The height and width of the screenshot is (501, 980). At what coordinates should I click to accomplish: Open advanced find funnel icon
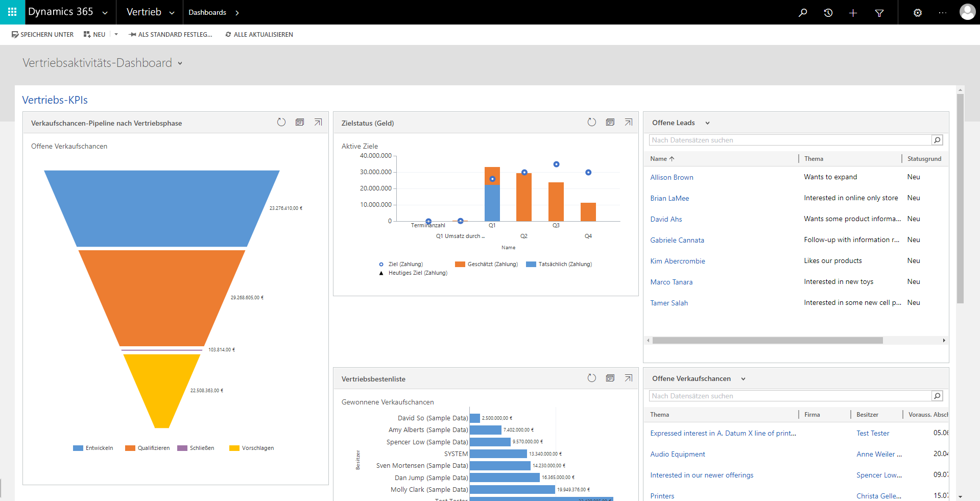pos(879,13)
